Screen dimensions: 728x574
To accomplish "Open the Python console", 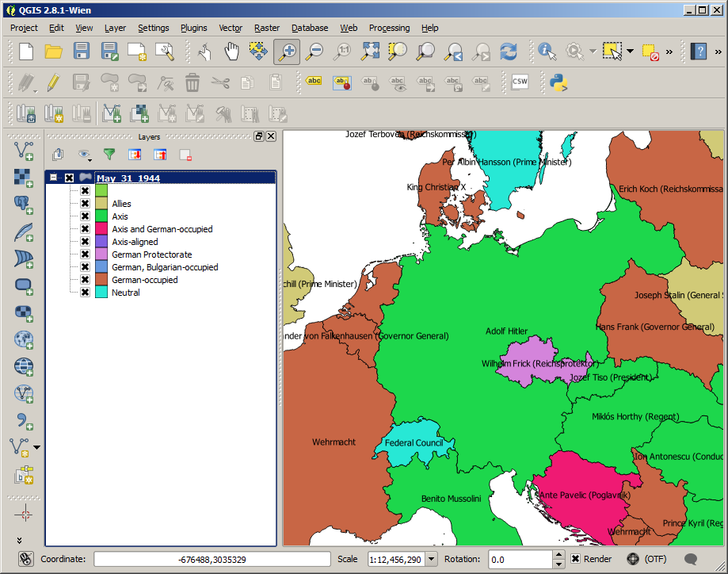I will click(x=559, y=82).
